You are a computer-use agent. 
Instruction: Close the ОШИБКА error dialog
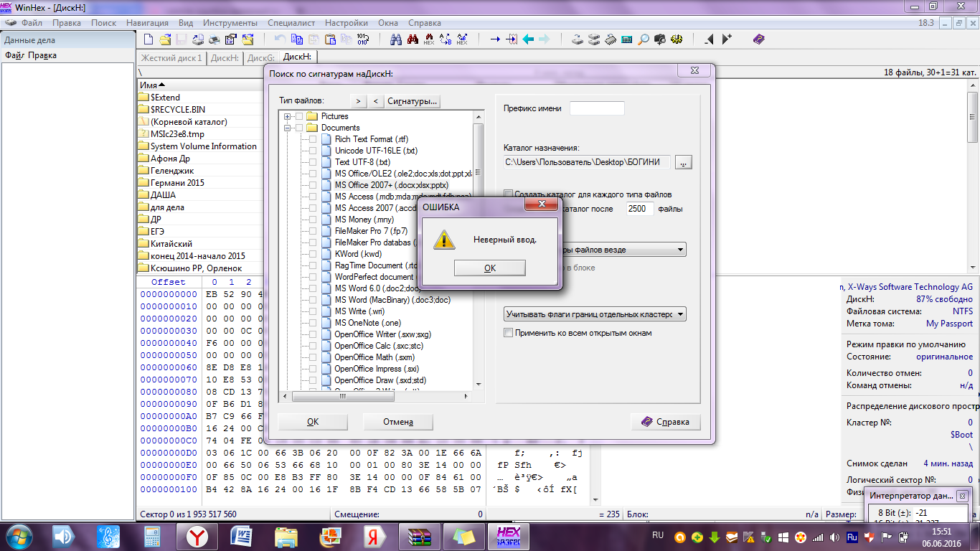pyautogui.click(x=542, y=204)
